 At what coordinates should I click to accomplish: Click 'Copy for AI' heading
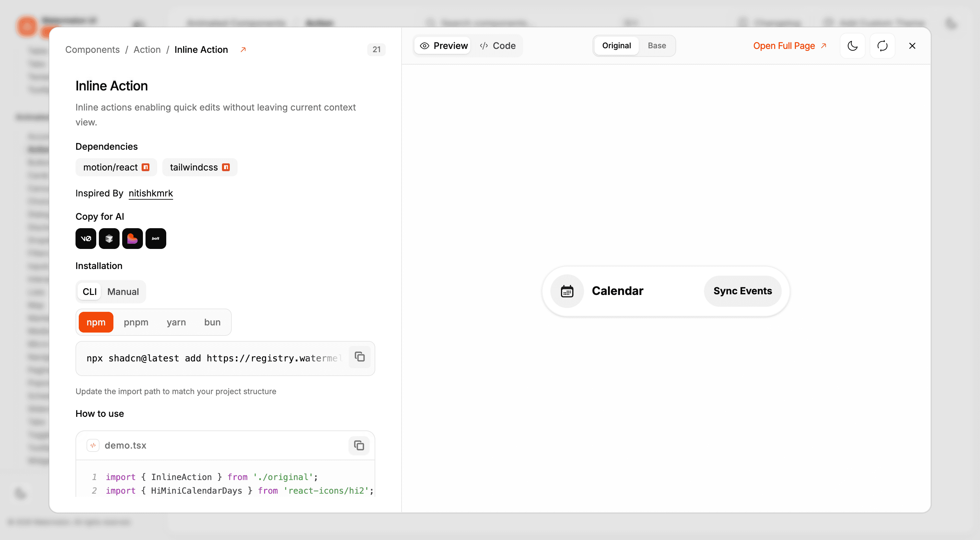click(x=100, y=217)
